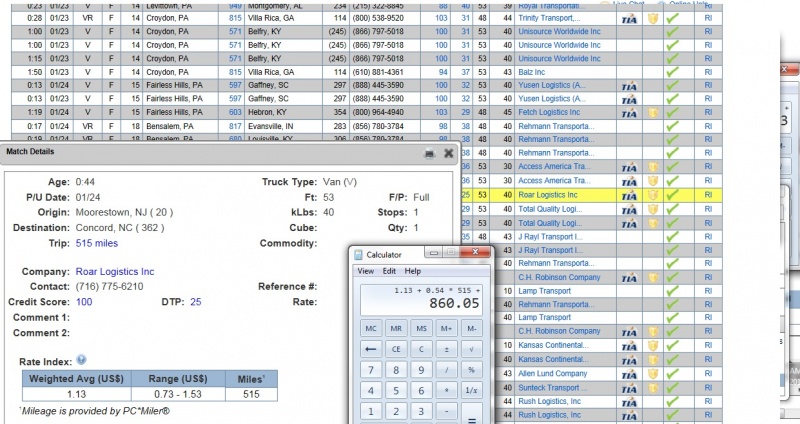Open Roar Logistics Inc link in Match Details
800x424 pixels.
[115, 272]
